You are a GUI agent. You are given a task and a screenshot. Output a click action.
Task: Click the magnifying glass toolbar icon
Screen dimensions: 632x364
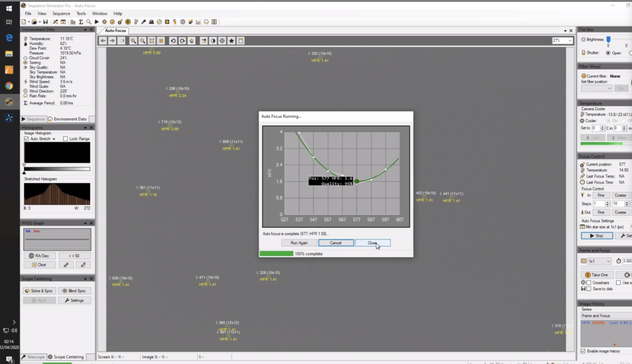[x=89, y=22]
